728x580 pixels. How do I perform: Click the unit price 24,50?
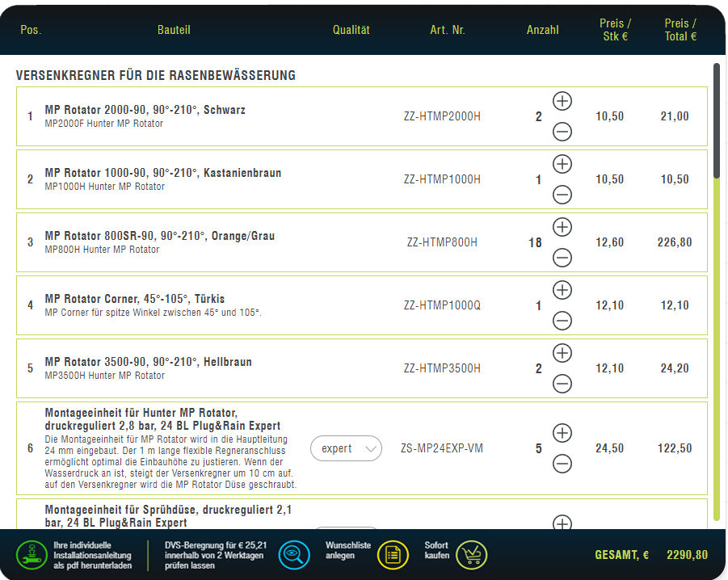609,448
